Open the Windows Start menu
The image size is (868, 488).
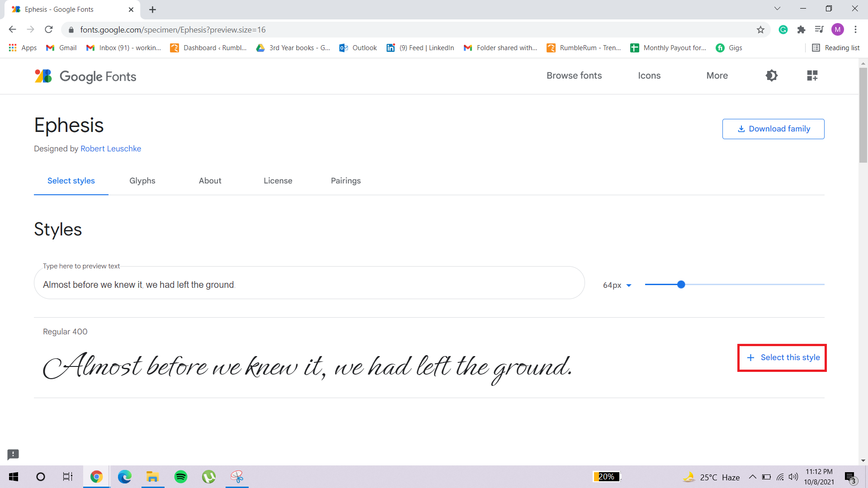14,477
